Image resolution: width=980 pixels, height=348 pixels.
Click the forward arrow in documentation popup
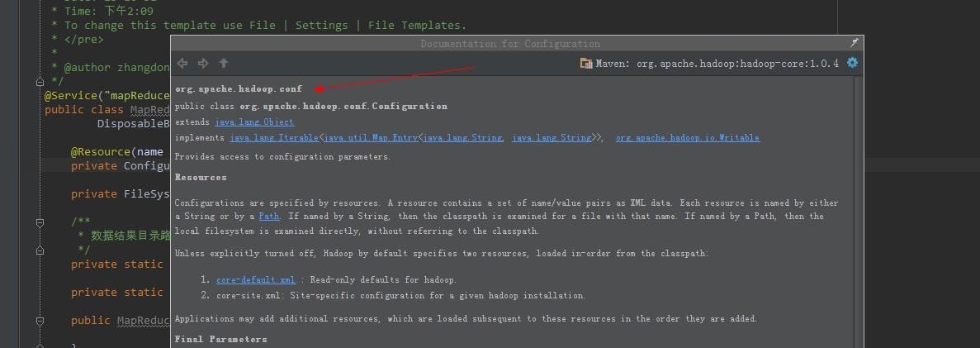click(x=203, y=63)
